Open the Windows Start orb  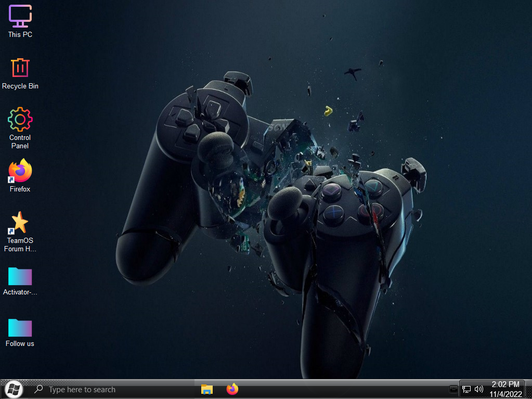[x=13, y=389]
